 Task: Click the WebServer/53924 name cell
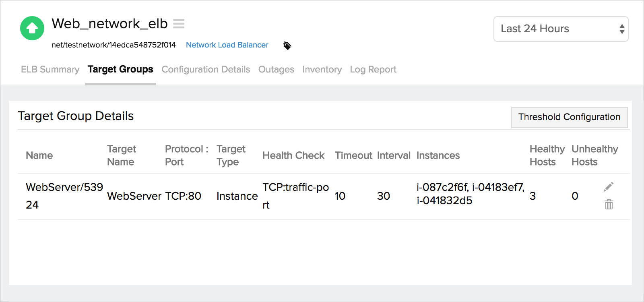coord(64,196)
